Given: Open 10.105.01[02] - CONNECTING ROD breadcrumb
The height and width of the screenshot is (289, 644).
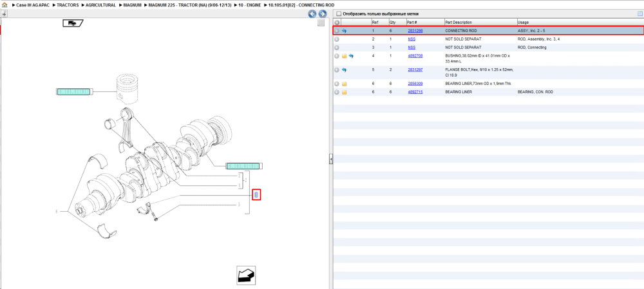Looking at the screenshot, I should coord(301,5).
